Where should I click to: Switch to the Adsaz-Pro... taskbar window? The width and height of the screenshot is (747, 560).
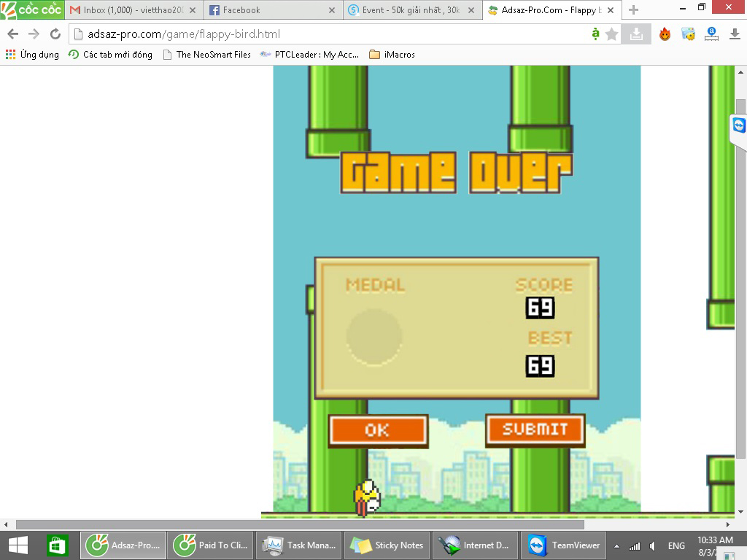[123, 545]
